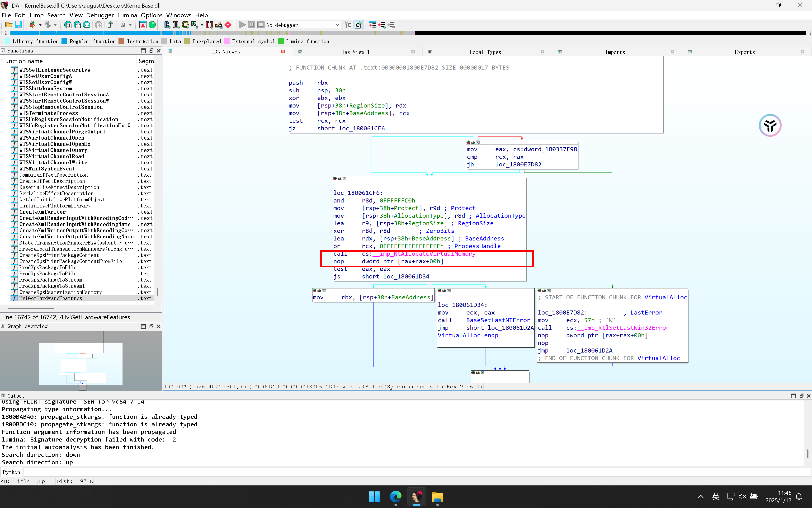The image size is (812, 508).
Task: Click the text view 'T' toolbar icon
Action: [77, 25]
